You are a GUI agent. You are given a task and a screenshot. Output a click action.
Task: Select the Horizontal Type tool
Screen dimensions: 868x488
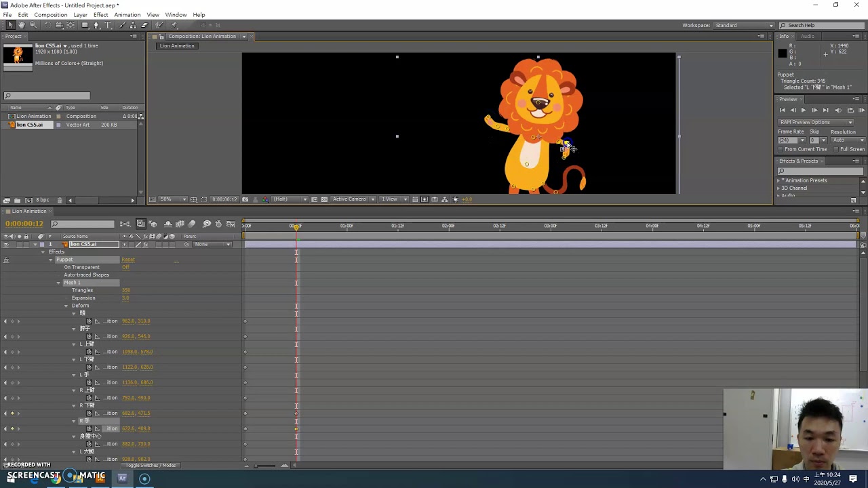108,25
